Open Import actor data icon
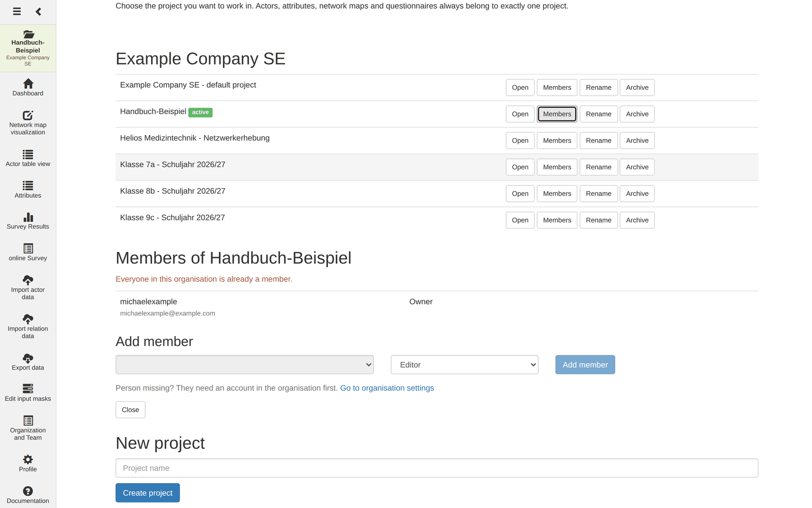 (x=28, y=280)
